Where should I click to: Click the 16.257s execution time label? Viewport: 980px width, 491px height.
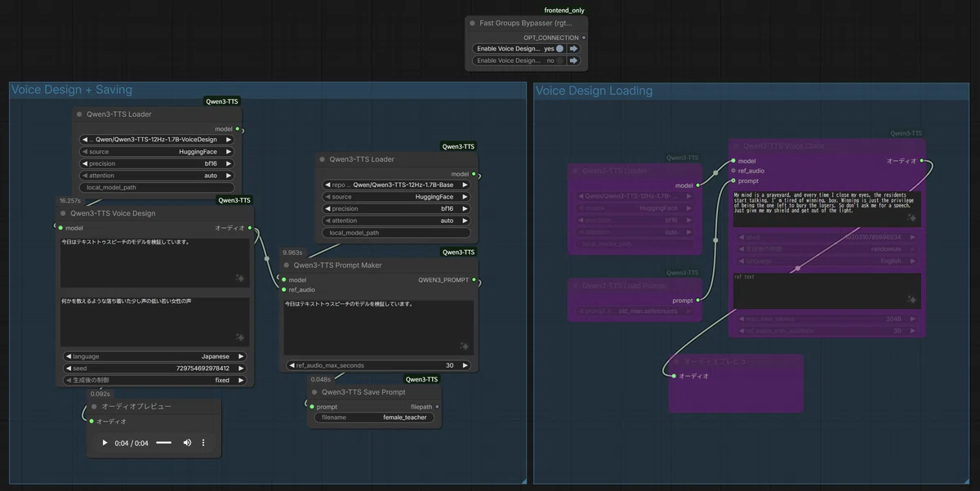click(x=70, y=200)
